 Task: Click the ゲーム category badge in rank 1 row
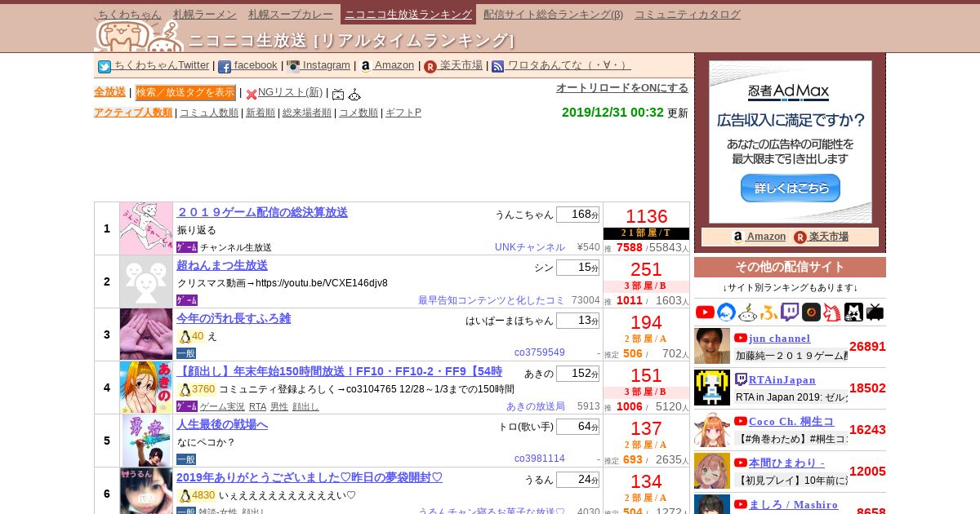click(187, 247)
